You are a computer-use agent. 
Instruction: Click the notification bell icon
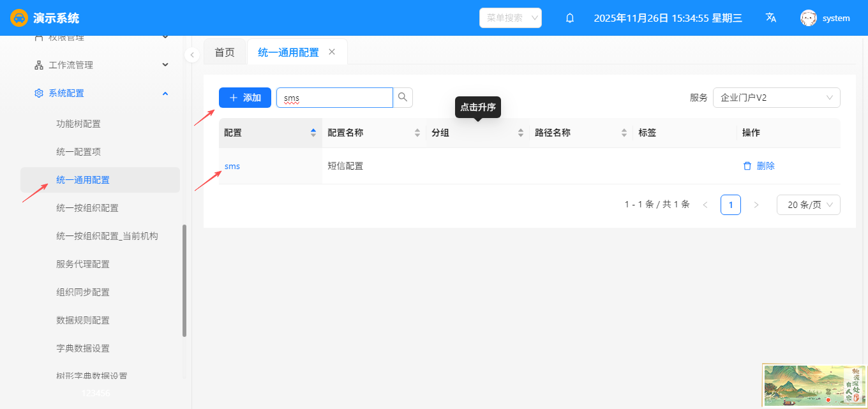(570, 18)
